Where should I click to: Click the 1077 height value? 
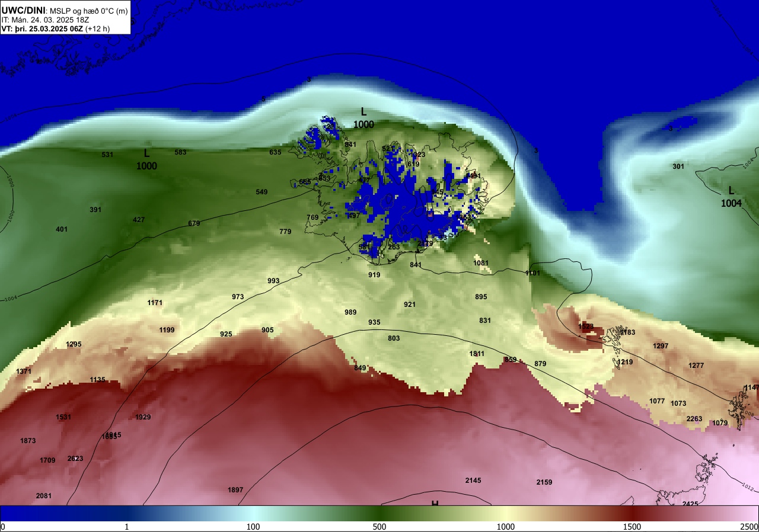tap(657, 401)
